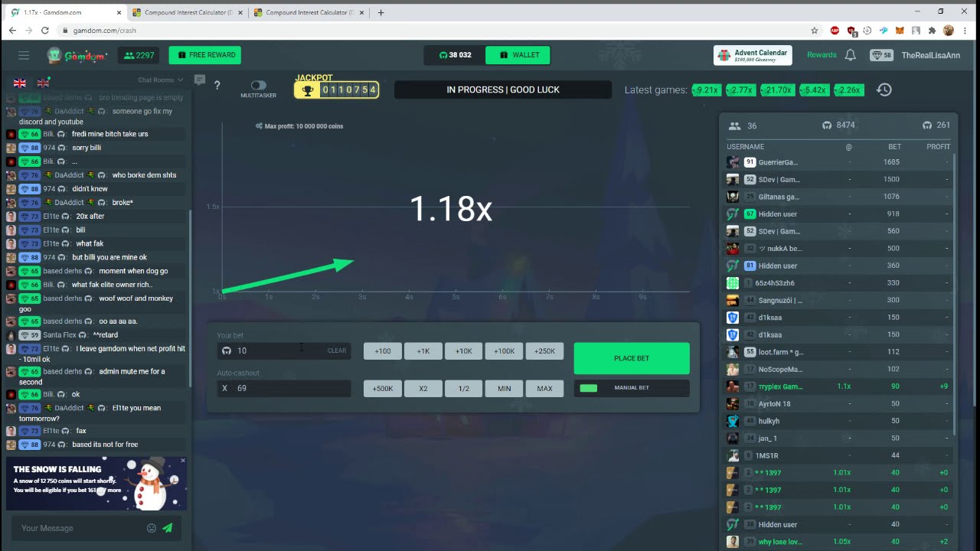This screenshot has width=980, height=551.
Task: Click the USERNAME column header
Action: [x=745, y=147]
